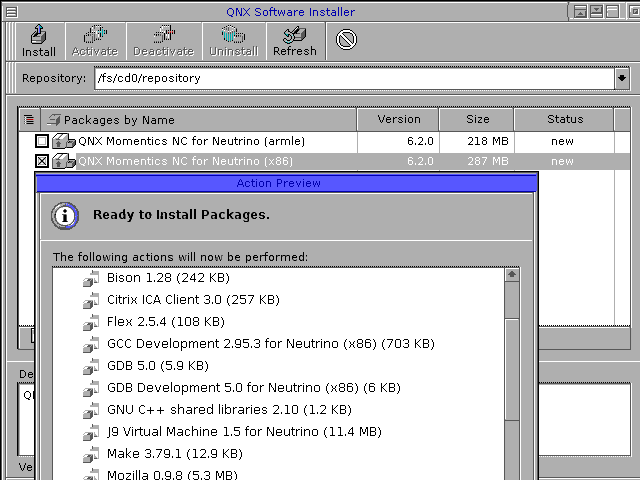640x480 pixels.
Task: Click the package icon beside Bison 1.28
Action: [91, 277]
